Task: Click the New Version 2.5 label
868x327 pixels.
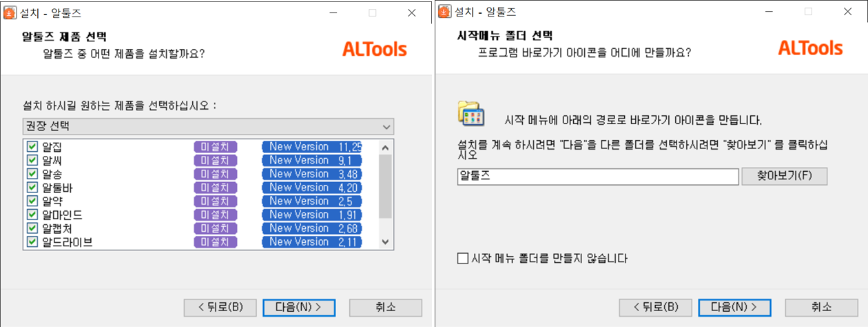Action: tap(312, 201)
